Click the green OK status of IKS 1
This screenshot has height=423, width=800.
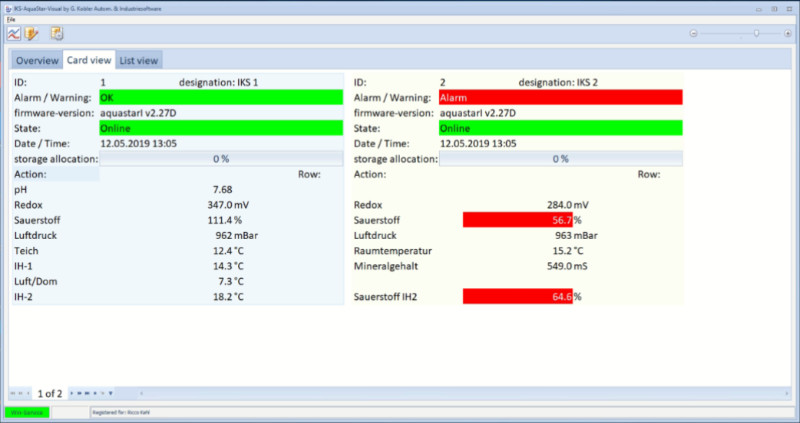click(x=220, y=98)
